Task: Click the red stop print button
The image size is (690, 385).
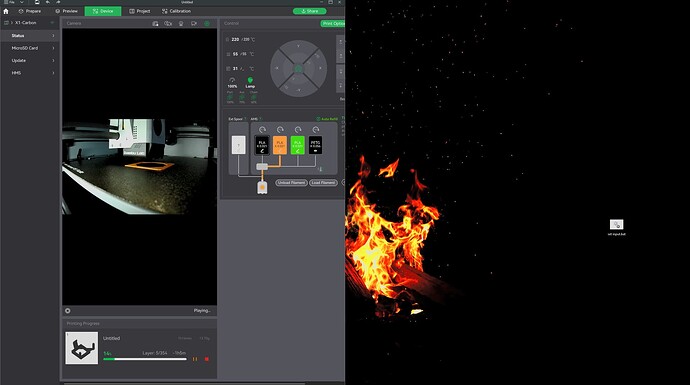Action: pyautogui.click(x=207, y=359)
